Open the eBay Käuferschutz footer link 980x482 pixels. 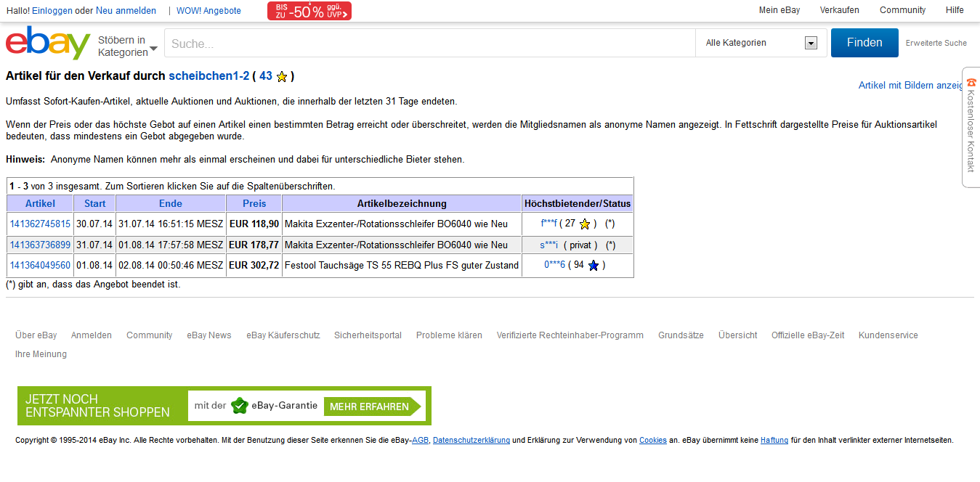click(283, 335)
